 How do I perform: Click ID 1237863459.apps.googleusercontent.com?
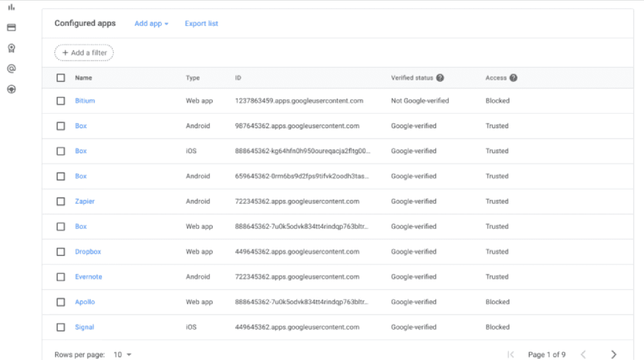(299, 101)
